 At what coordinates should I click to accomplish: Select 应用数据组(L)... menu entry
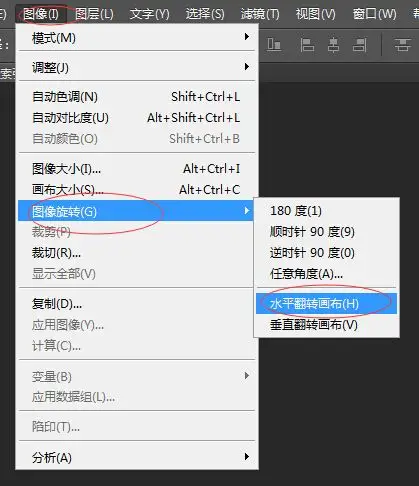point(136,397)
